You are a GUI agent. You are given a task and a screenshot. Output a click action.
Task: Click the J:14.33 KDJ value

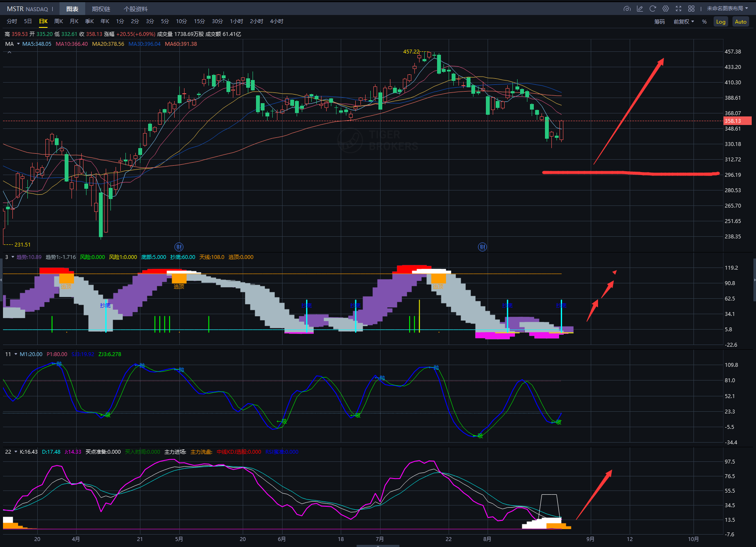(x=73, y=452)
